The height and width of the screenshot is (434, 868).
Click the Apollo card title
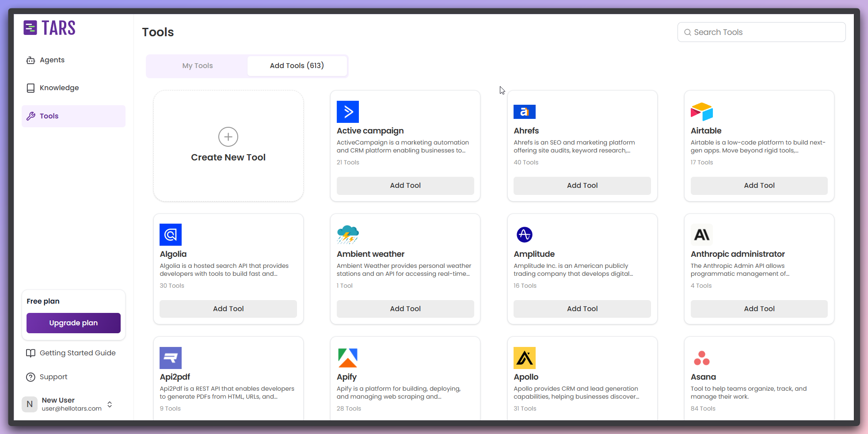[x=526, y=377]
